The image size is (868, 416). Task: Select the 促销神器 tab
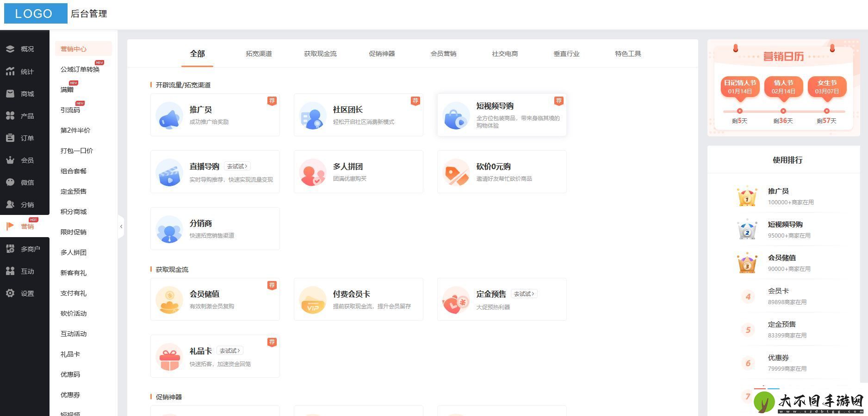(382, 54)
